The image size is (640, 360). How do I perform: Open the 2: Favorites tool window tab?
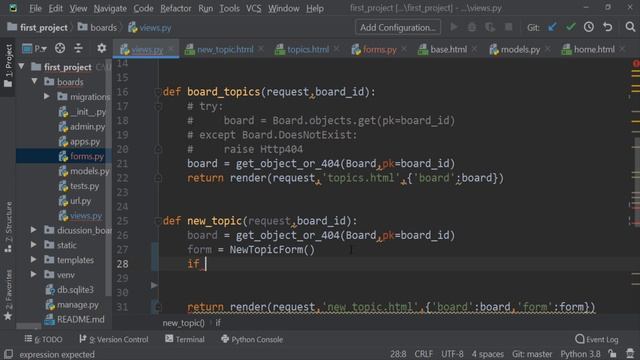(x=8, y=296)
